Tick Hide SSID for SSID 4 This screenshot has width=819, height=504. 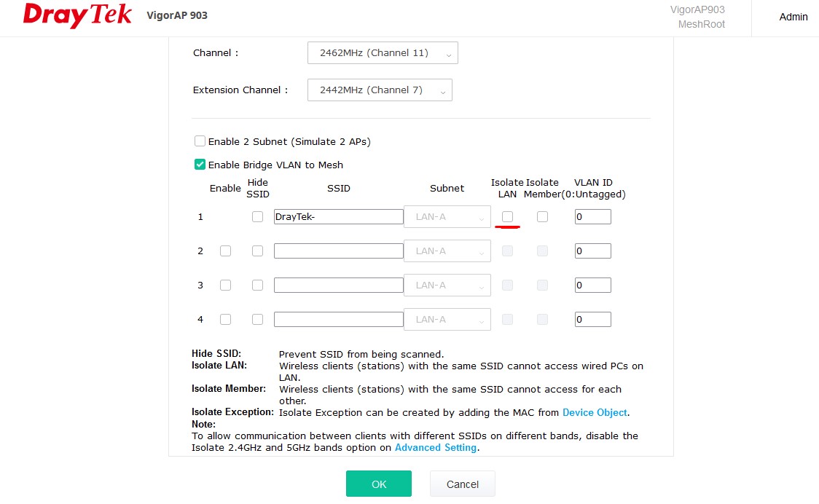[x=257, y=320]
